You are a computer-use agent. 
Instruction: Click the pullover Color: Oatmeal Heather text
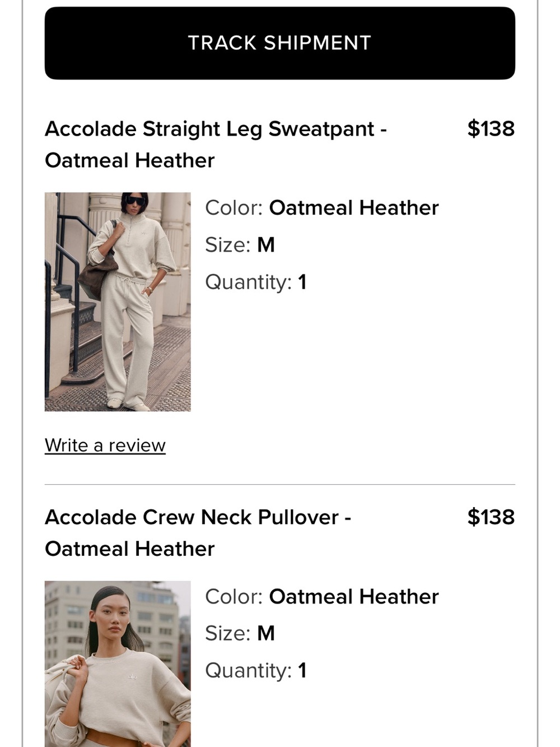(x=322, y=597)
